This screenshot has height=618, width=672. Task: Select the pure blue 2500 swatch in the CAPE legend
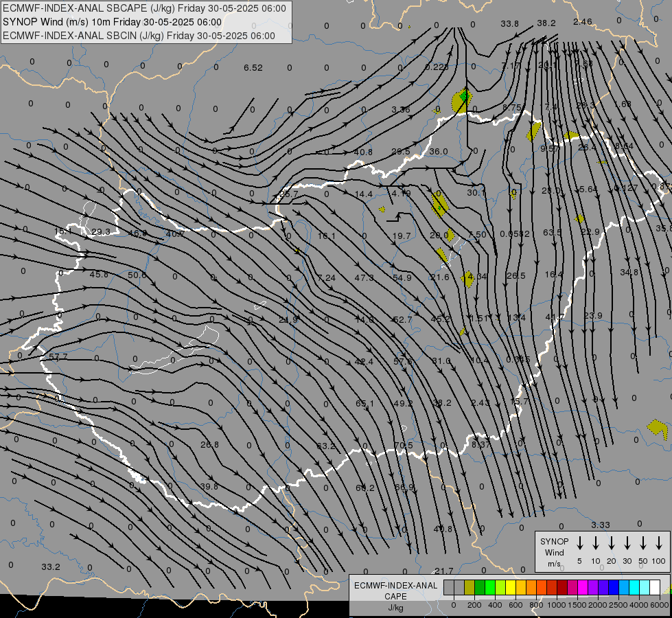coord(613,587)
